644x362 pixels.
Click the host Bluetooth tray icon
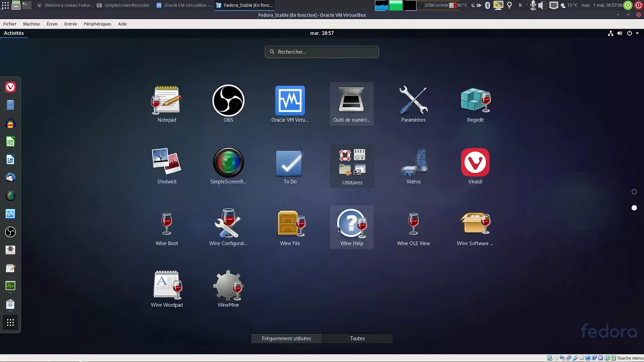(487, 5)
